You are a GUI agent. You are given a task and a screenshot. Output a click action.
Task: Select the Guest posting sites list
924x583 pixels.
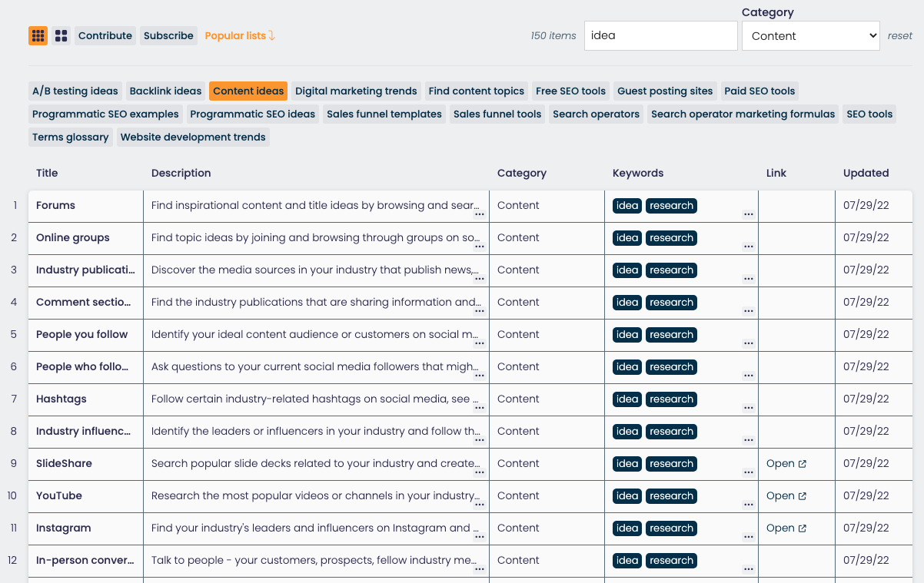pyautogui.click(x=665, y=91)
